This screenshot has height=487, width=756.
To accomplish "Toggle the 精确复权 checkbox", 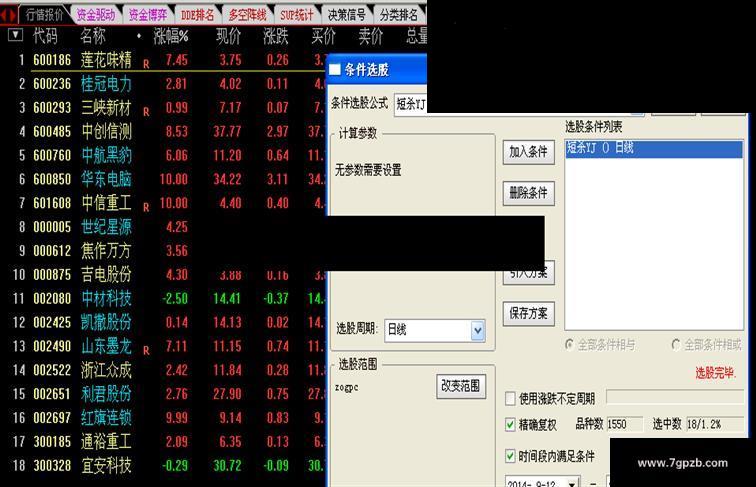I will click(510, 425).
